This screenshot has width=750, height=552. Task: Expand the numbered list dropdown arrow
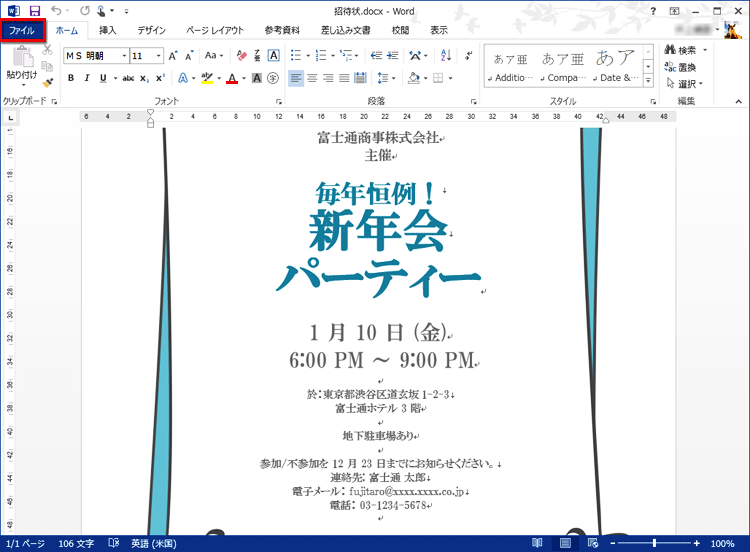[x=333, y=56]
